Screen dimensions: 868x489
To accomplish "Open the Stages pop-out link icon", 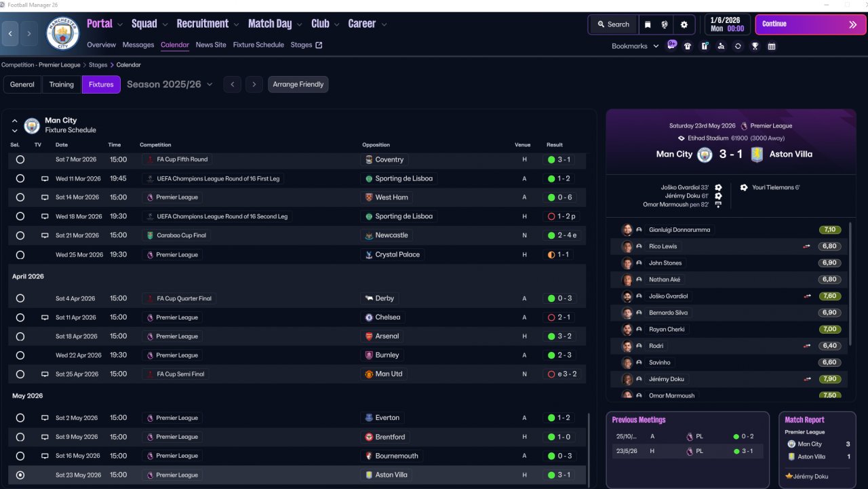I will 319,45.
